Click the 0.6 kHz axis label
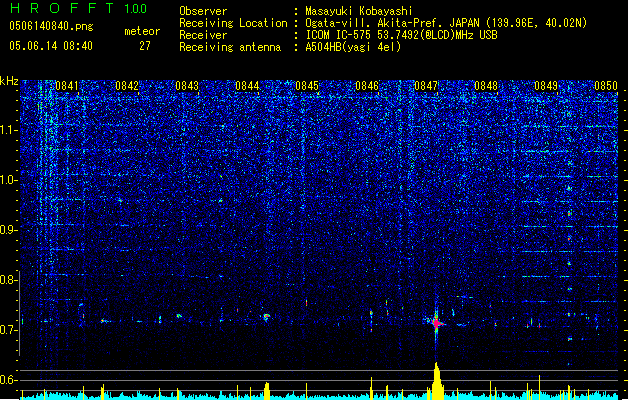The width and height of the screenshot is (629, 400). tap(8, 380)
